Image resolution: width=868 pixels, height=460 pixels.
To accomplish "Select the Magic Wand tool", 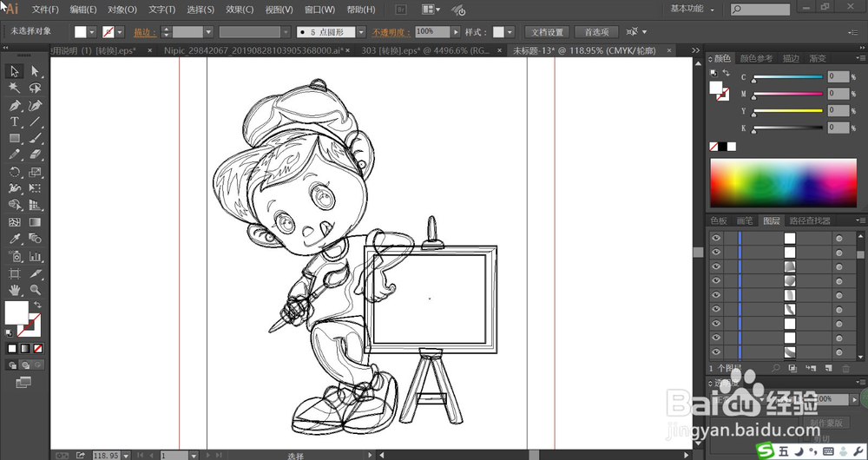I will click(x=15, y=88).
